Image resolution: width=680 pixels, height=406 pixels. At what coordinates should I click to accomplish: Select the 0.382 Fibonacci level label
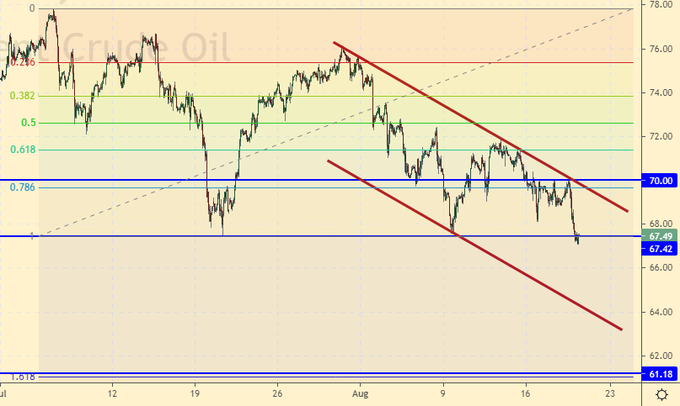point(22,96)
